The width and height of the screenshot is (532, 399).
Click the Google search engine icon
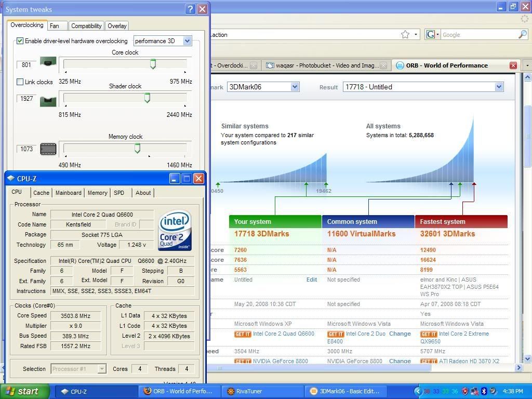431,34
